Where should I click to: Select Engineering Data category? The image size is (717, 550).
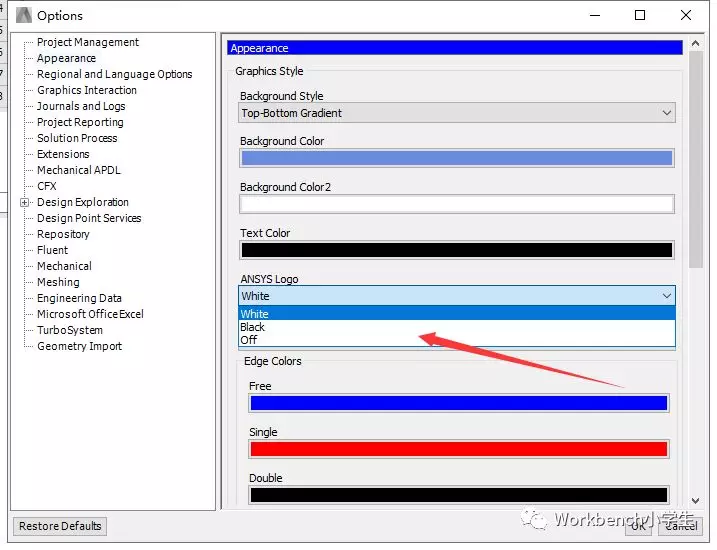pyautogui.click(x=79, y=298)
